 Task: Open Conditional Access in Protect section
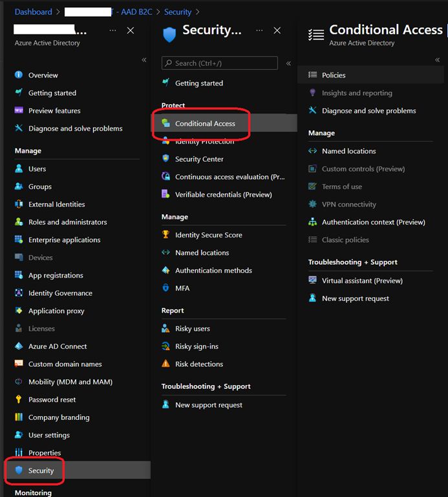click(x=205, y=124)
